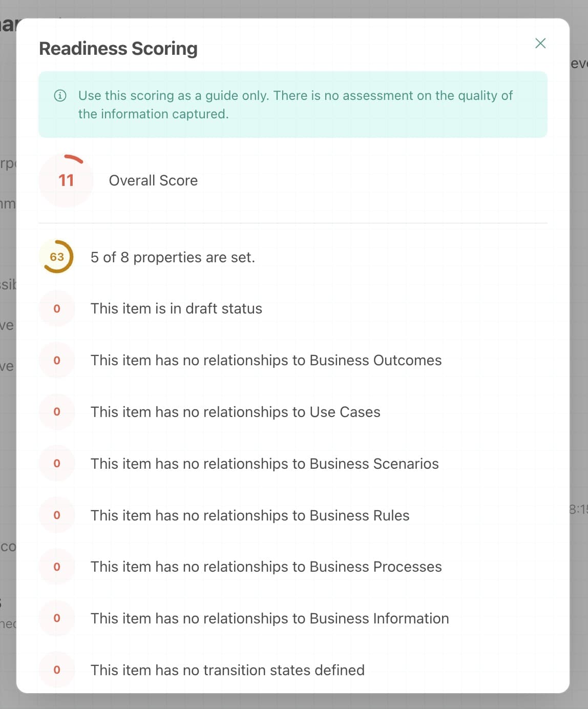Click the zero badge beside draft status row
Viewport: 588px width, 709px height.
[57, 308]
